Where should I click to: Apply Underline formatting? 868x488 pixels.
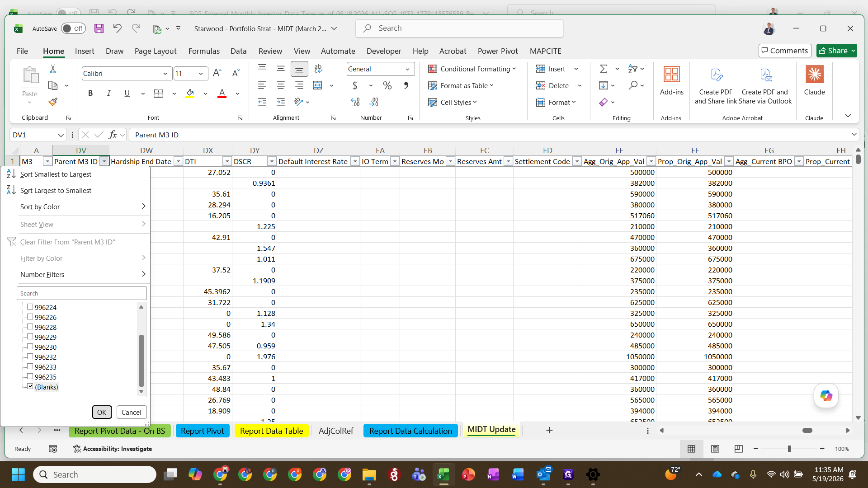tap(127, 93)
